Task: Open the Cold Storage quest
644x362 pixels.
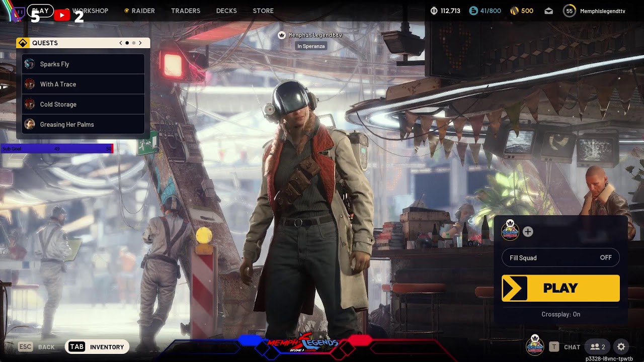Action: click(83, 104)
